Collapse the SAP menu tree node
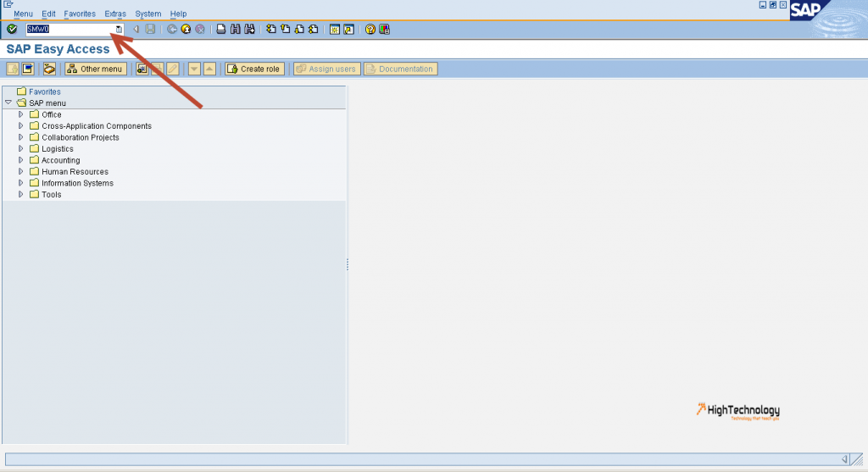 8,103
